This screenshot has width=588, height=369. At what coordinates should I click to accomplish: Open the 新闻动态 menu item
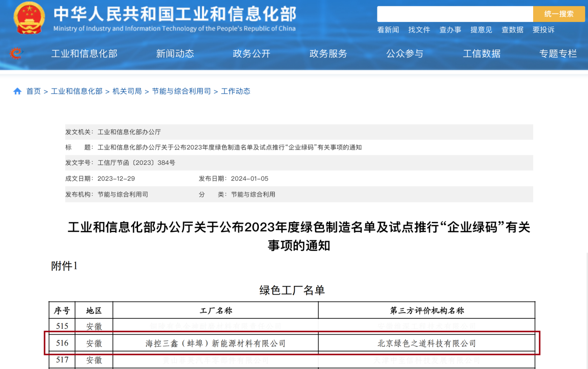coord(175,53)
